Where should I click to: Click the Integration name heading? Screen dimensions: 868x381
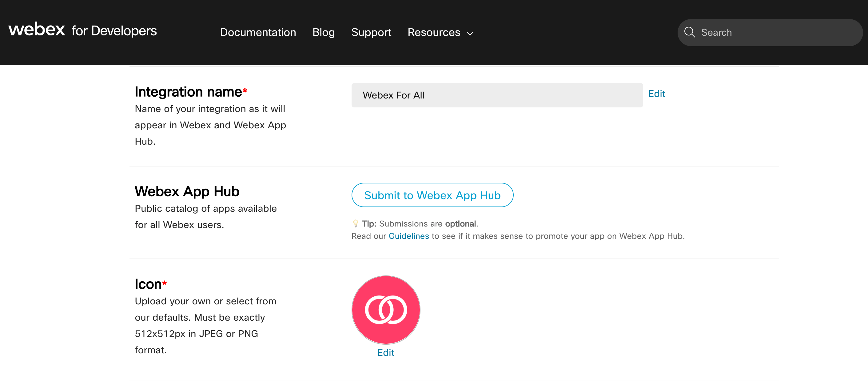pos(191,92)
